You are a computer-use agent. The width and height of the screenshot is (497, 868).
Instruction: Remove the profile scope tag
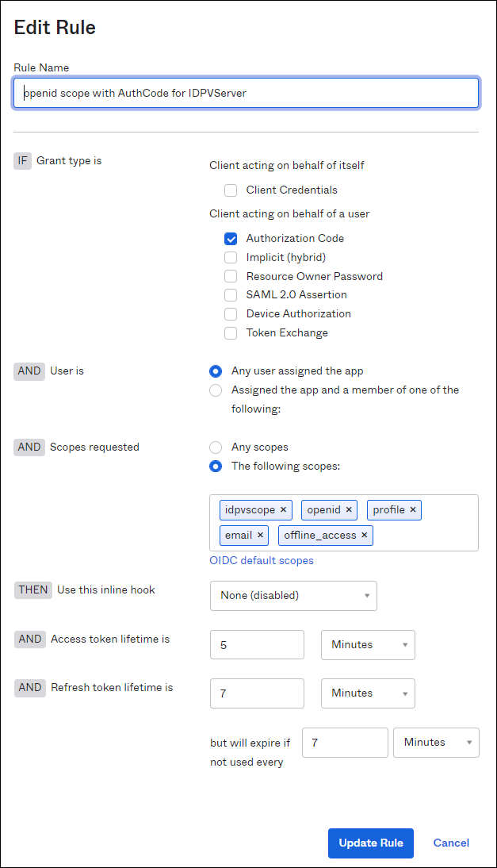tap(412, 510)
